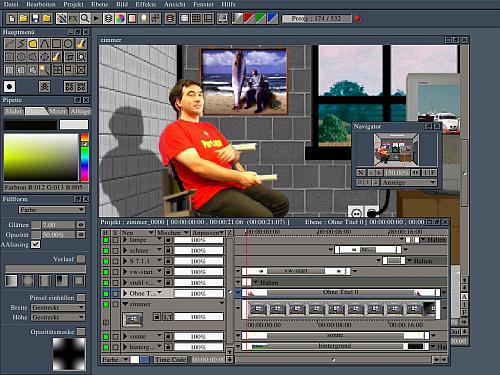
Task: Open the Datei menu
Action: (x=11, y=4)
